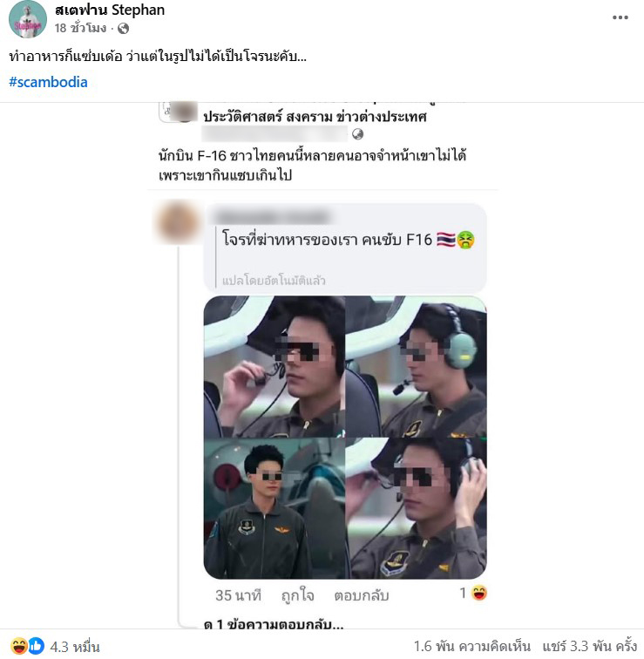Screen dimensions: 644x659
Task: Click the 35 นาที comment timestamp
Action: [238, 595]
